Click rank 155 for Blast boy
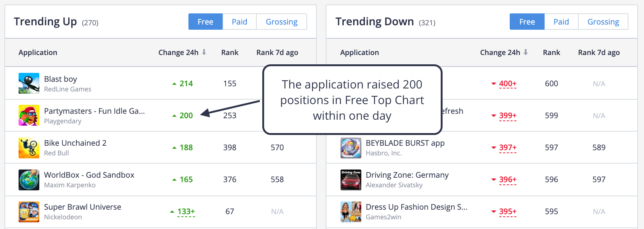 (x=230, y=84)
